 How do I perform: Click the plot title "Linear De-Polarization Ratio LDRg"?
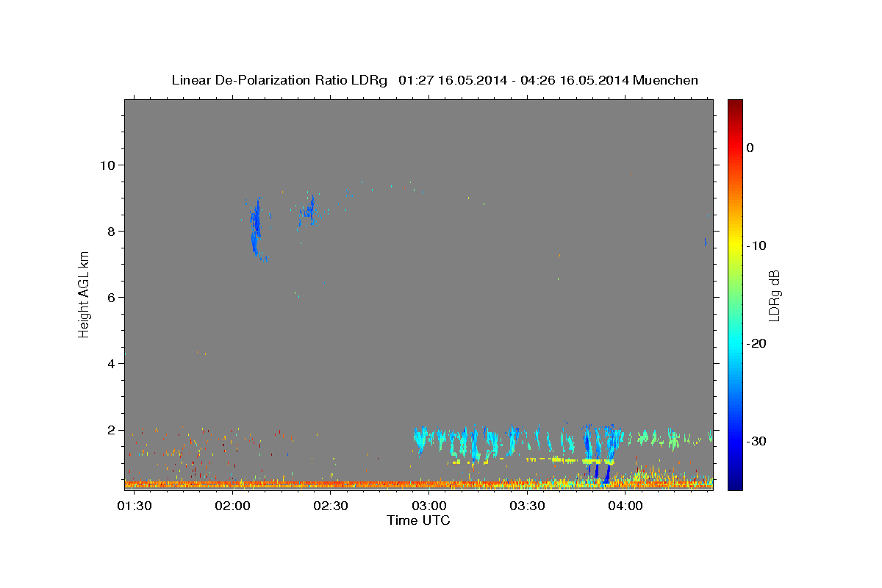point(279,80)
